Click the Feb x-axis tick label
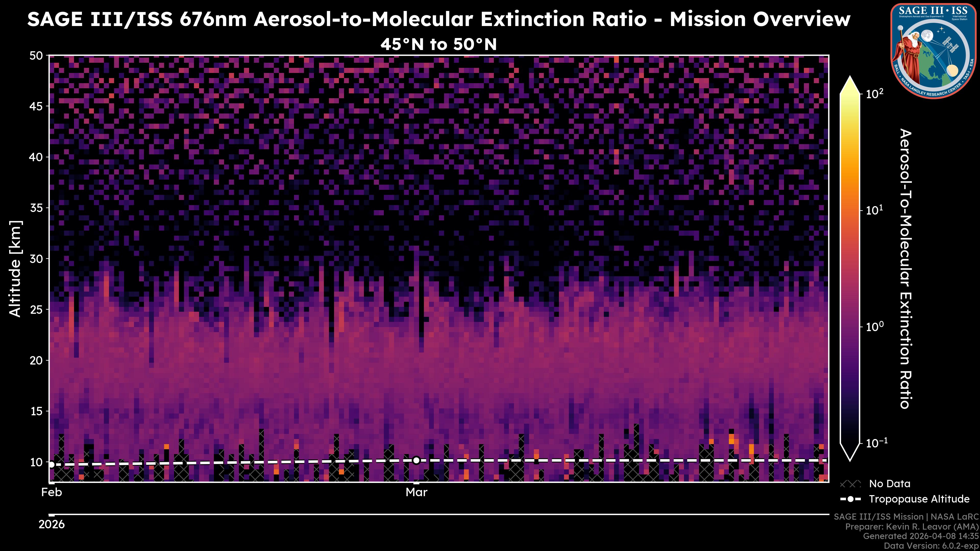The image size is (980, 551). click(51, 492)
